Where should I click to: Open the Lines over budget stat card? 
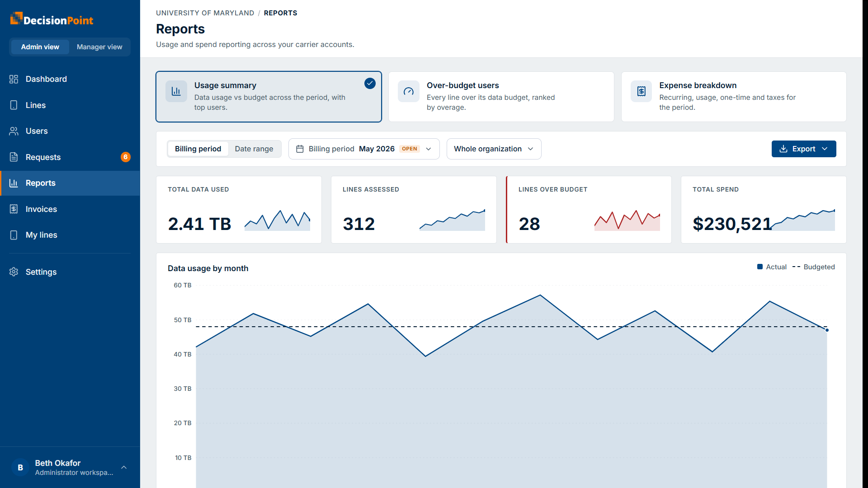click(589, 210)
